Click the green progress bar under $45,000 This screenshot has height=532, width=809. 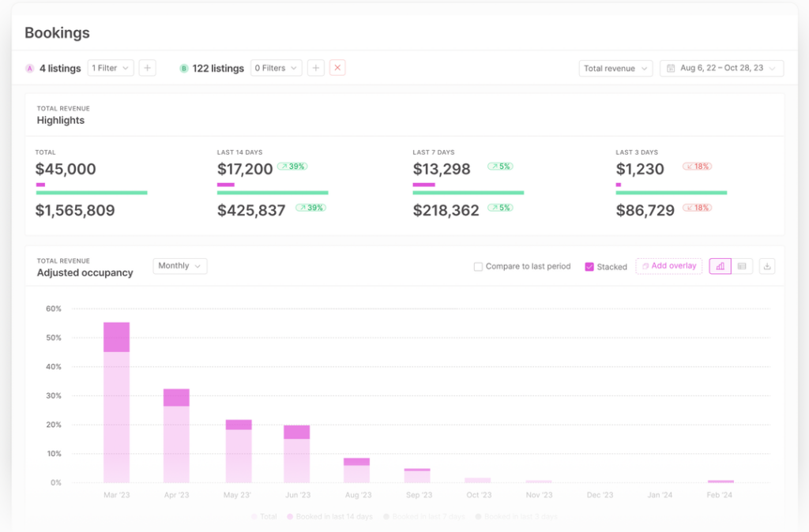(x=91, y=192)
